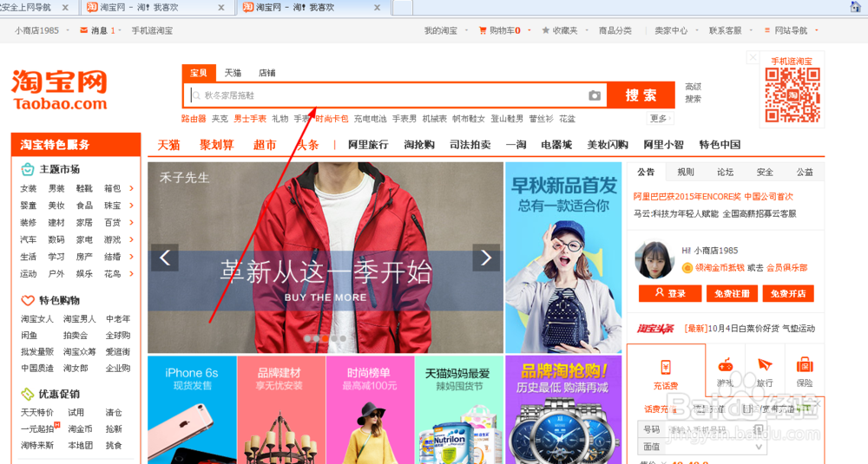This screenshot has width=868, height=464.
Task: Click the 路由器 hot keyword
Action: pos(194,119)
